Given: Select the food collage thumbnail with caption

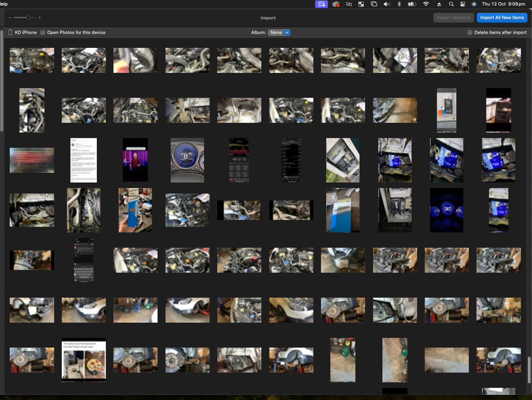Looking at the screenshot, I should [84, 360].
